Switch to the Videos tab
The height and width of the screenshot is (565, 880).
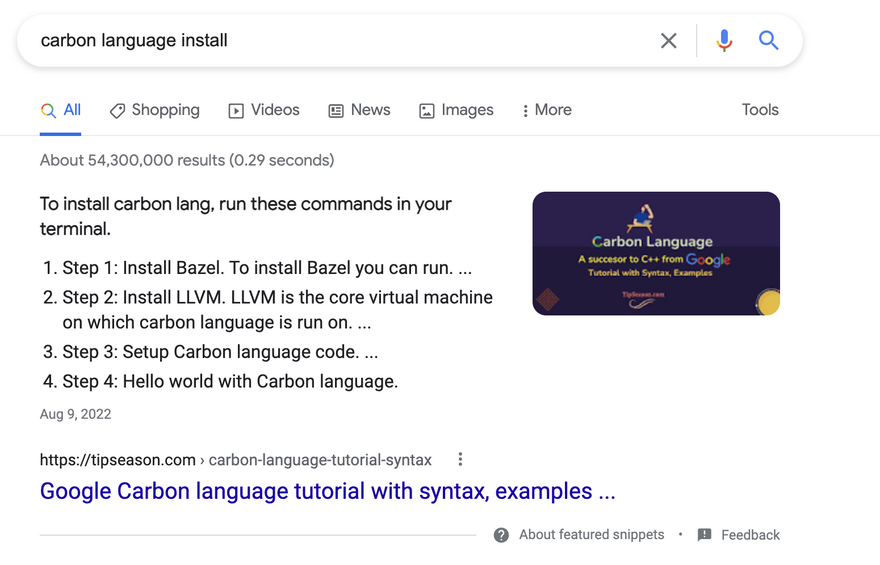point(275,110)
